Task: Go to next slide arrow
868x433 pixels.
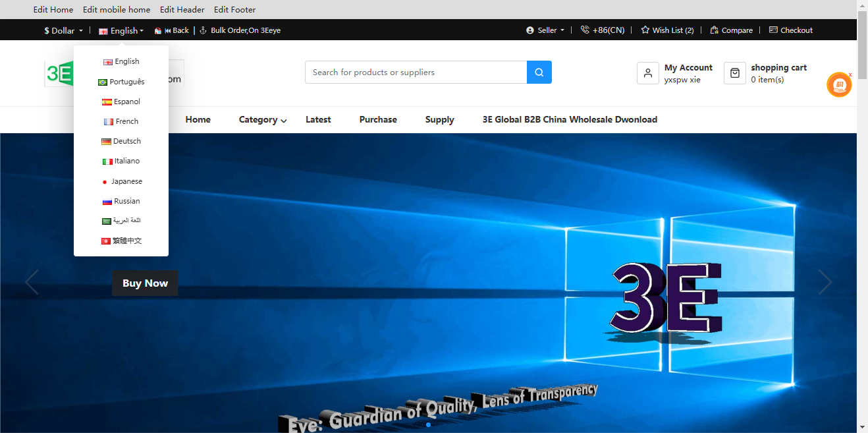Action: coord(825,283)
